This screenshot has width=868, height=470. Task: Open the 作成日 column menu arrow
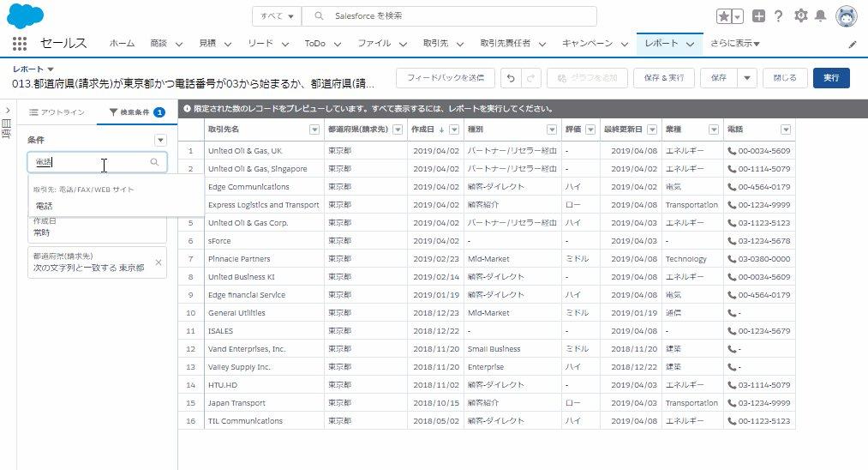click(x=454, y=130)
